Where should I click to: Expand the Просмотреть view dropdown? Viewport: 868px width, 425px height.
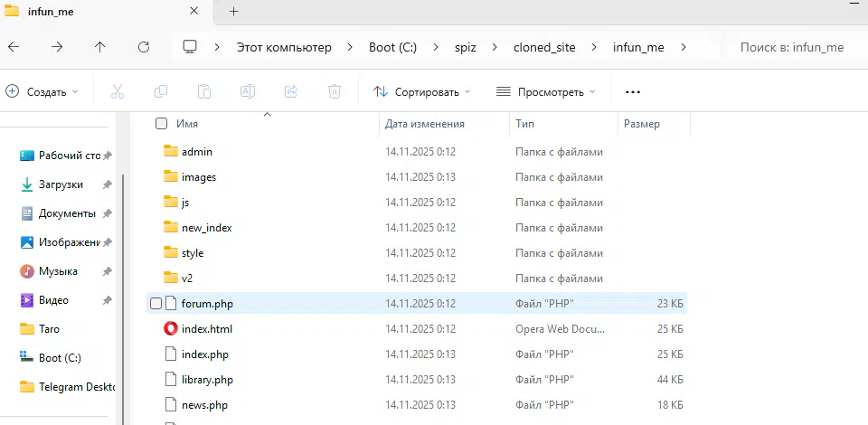tap(546, 91)
